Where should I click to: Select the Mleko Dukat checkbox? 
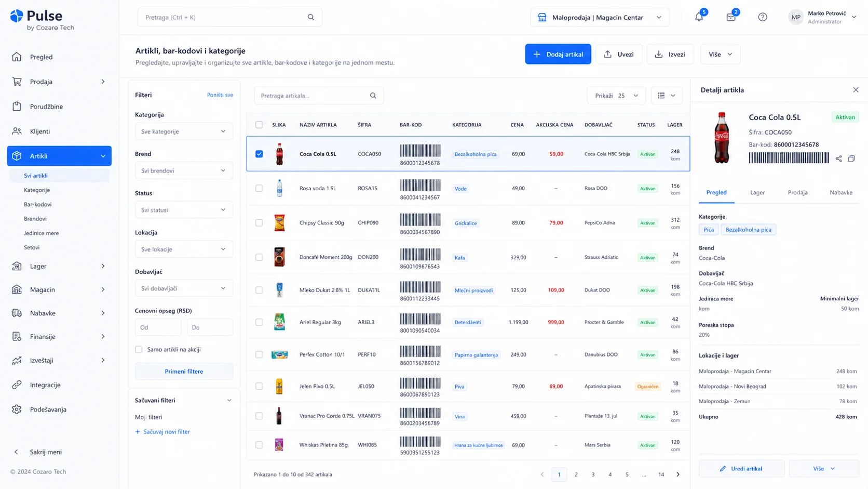click(x=259, y=290)
